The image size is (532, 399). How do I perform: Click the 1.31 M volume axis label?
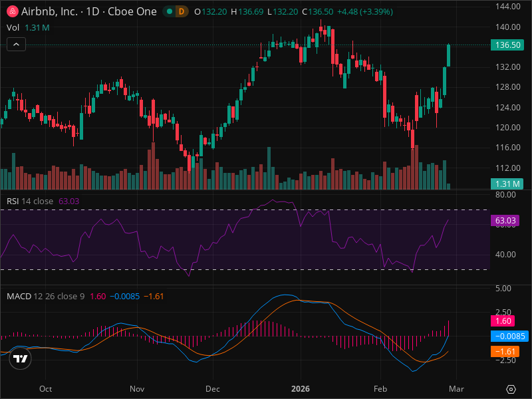click(x=507, y=184)
